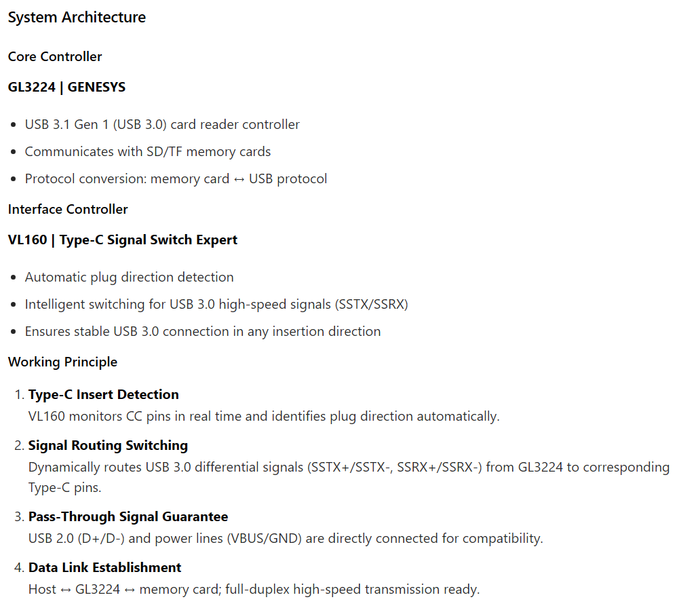Click the Working Principle subheading

[x=62, y=362]
